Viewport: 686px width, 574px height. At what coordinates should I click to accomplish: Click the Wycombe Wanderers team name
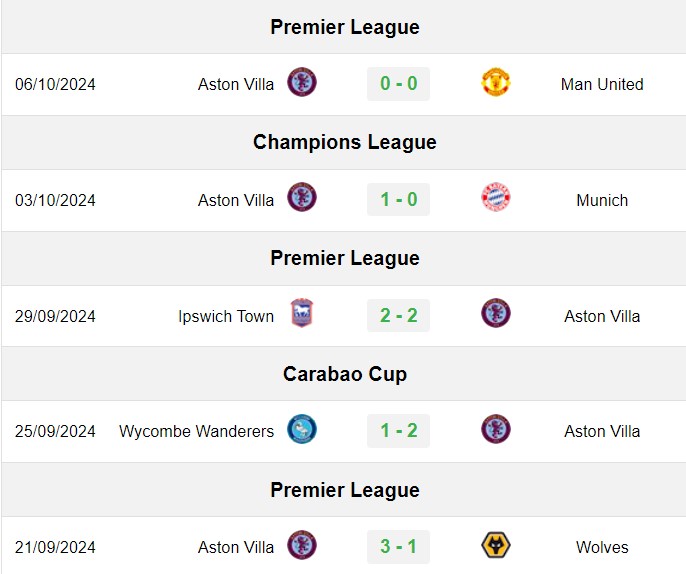pyautogui.click(x=196, y=431)
